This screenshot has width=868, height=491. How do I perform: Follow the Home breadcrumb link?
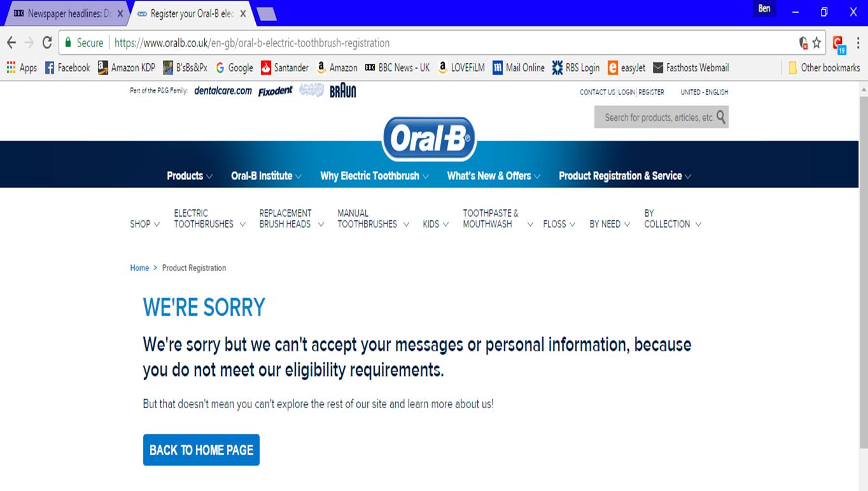pyautogui.click(x=139, y=268)
